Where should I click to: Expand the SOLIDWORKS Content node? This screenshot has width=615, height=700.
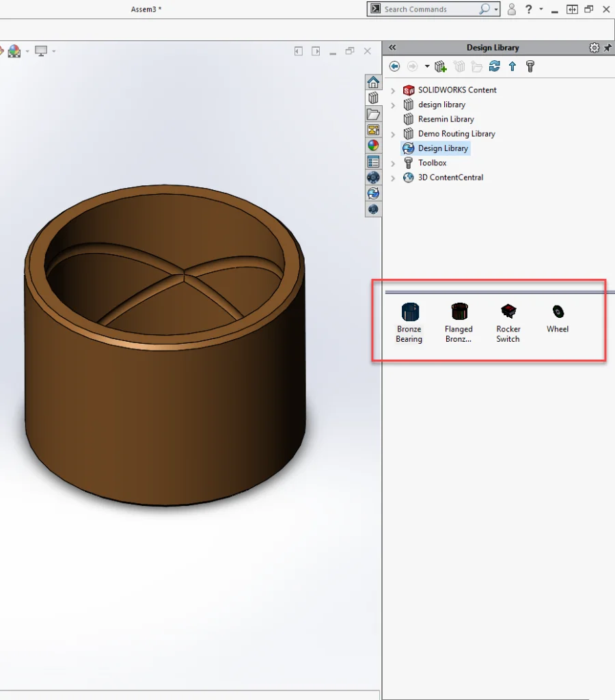393,90
